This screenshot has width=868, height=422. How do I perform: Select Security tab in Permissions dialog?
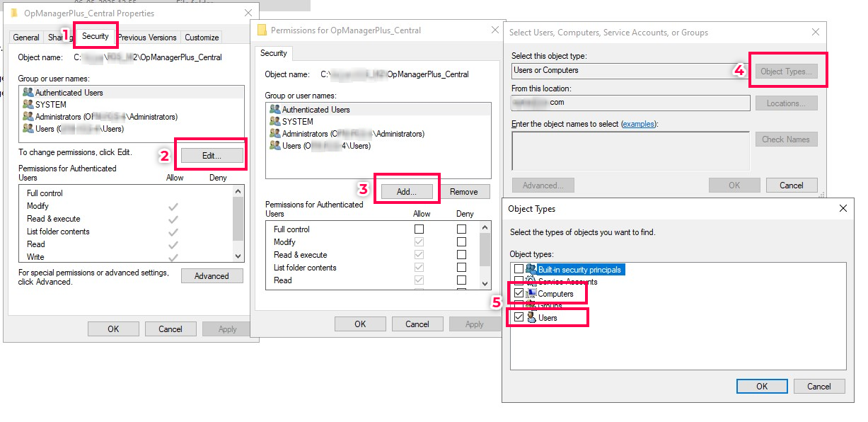tap(274, 53)
